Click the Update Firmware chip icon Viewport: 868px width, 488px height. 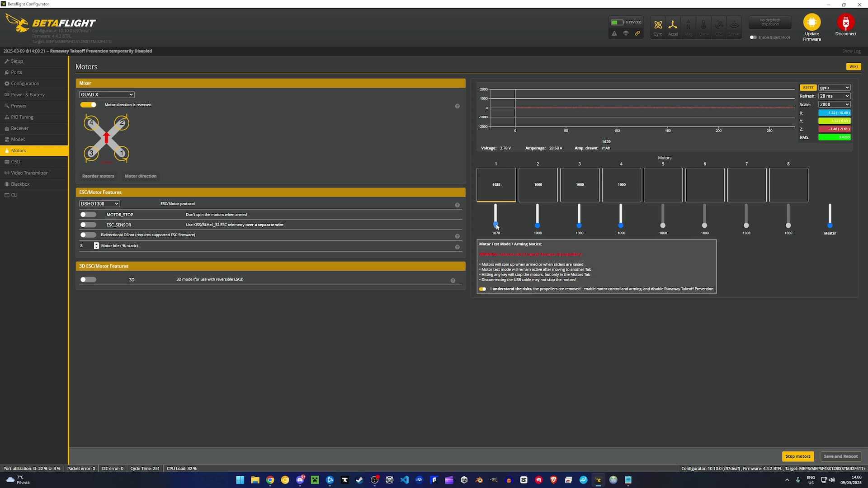tap(812, 22)
